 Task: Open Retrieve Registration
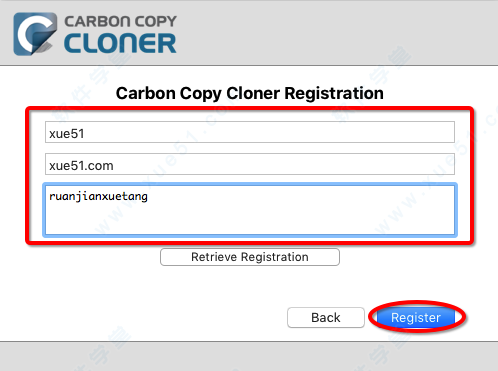tap(250, 257)
